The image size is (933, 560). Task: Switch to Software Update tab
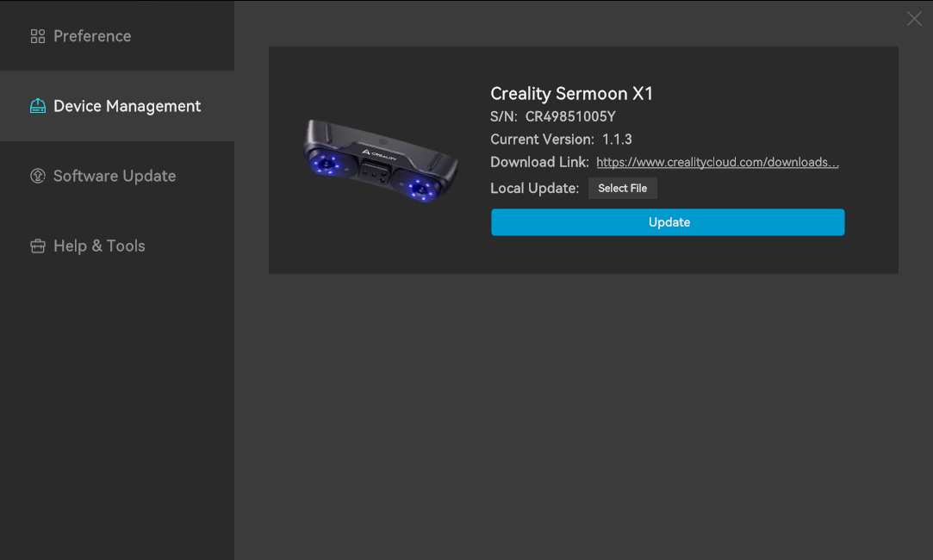point(116,176)
